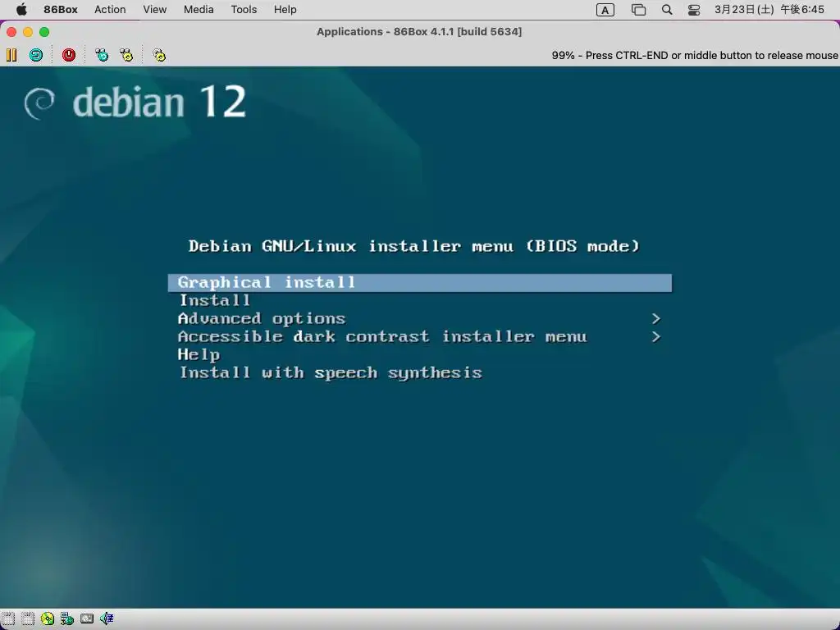The width and height of the screenshot is (840, 630).
Task: Choose Install with speech synthesis
Action: coord(331,373)
